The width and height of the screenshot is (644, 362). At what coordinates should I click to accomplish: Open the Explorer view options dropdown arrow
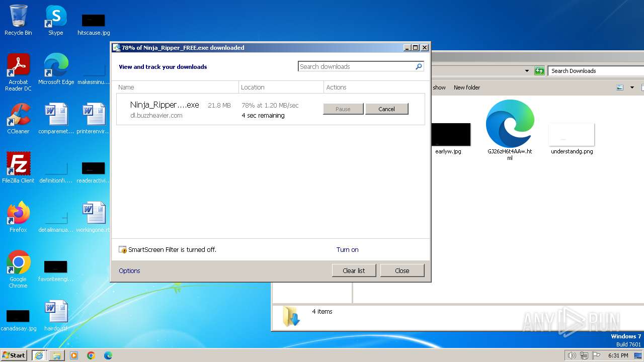(632, 87)
